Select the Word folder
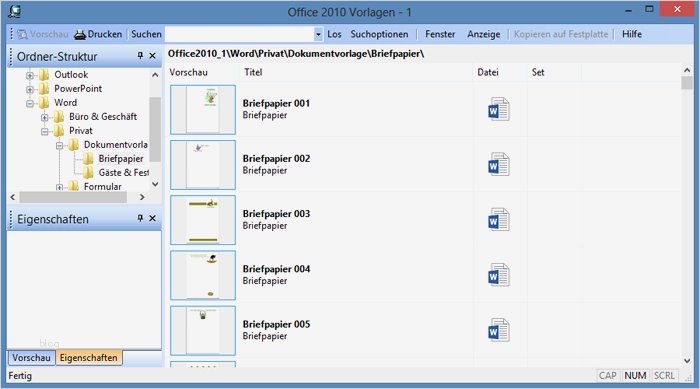 (x=66, y=103)
